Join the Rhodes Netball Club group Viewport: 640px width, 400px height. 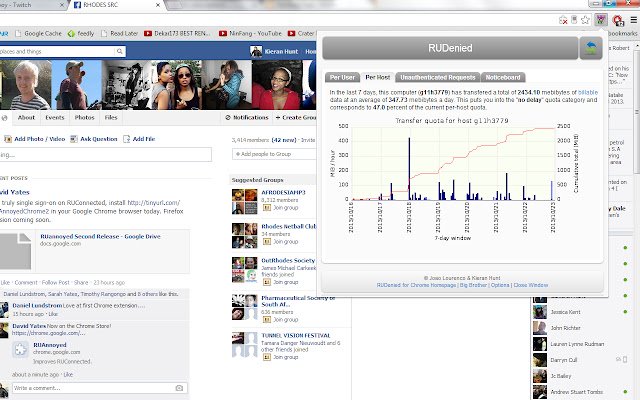(x=281, y=242)
